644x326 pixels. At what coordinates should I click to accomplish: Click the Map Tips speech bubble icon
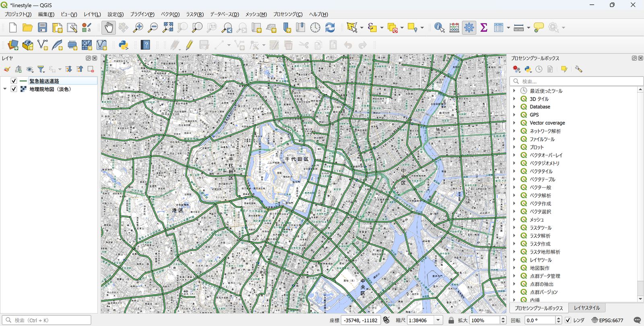pos(539,27)
